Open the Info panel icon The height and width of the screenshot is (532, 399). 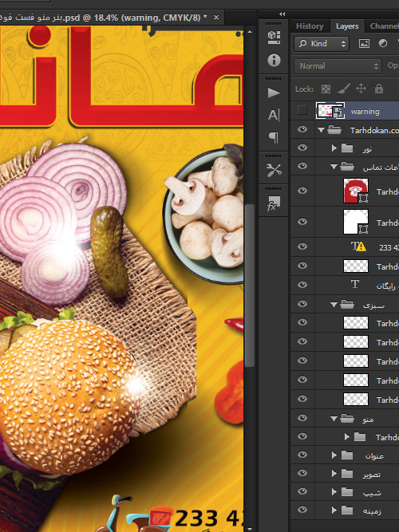(274, 60)
